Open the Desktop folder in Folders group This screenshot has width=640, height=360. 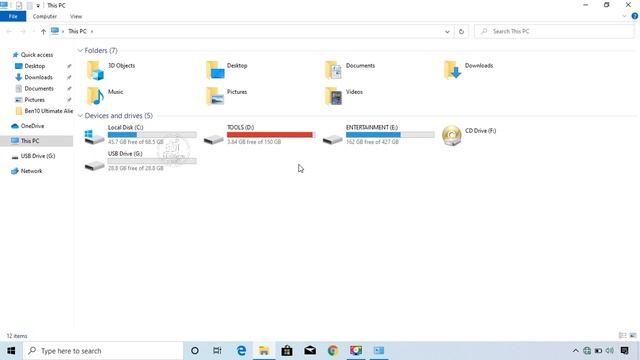[x=227, y=70]
